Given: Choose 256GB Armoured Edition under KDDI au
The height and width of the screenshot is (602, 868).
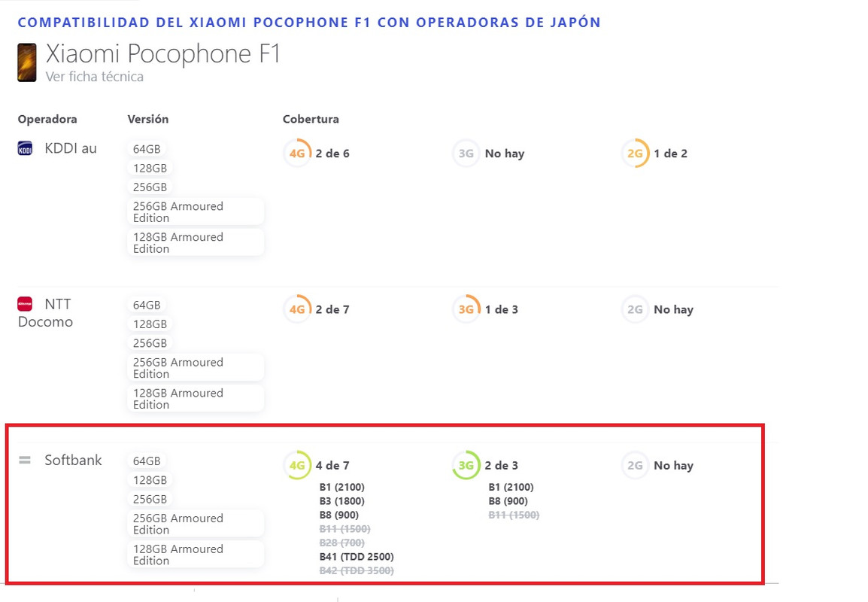Looking at the screenshot, I should click(x=196, y=211).
